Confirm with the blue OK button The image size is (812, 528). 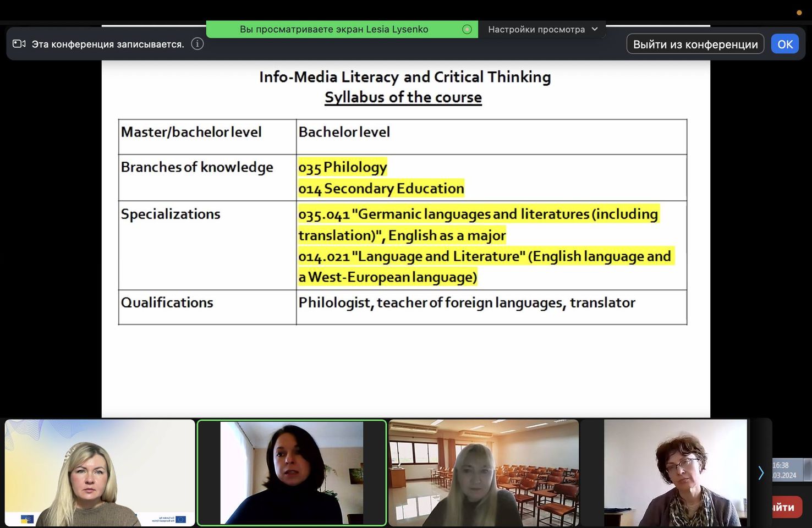pyautogui.click(x=784, y=44)
